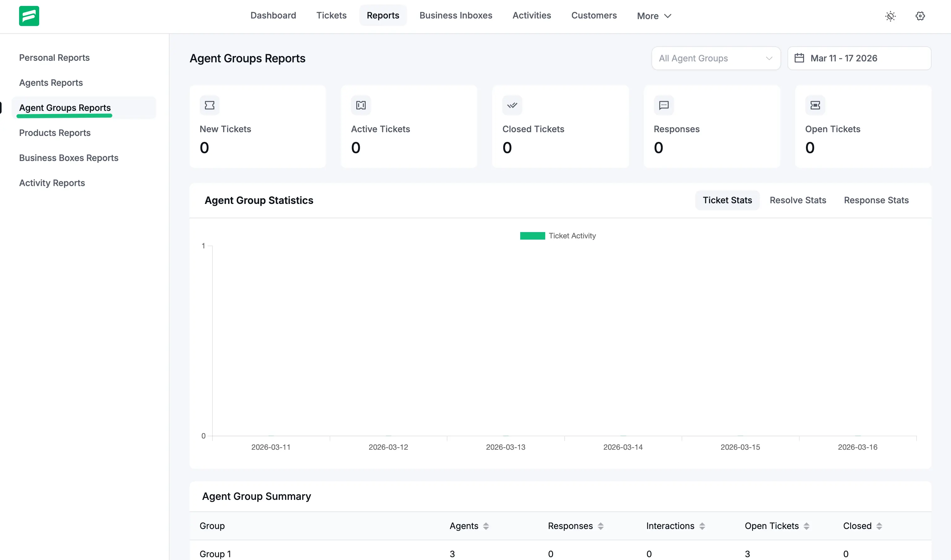Click the Closed Tickets double-check icon
Screen dimensions: 951x560
[x=512, y=105]
